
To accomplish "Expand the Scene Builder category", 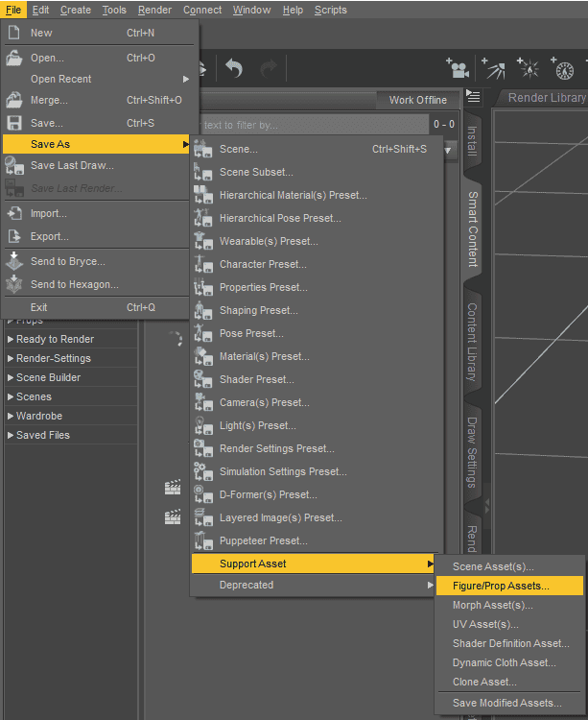I will (11, 377).
